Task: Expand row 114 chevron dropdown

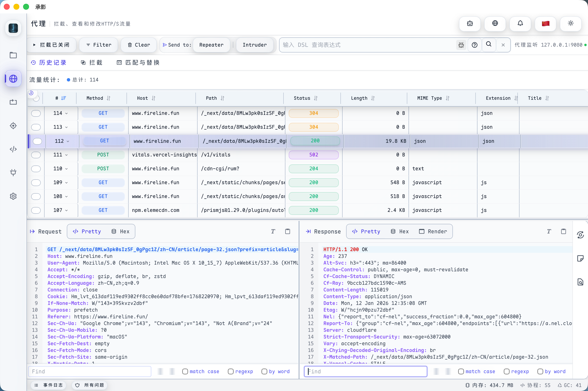Action: [x=67, y=113]
